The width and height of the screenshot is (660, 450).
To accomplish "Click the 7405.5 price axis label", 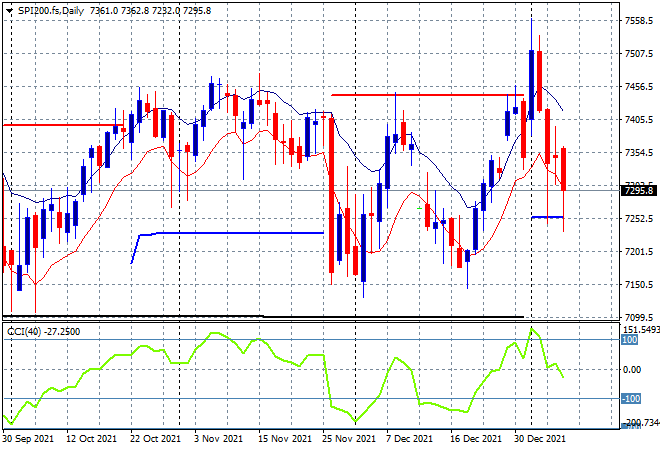I will click(639, 120).
